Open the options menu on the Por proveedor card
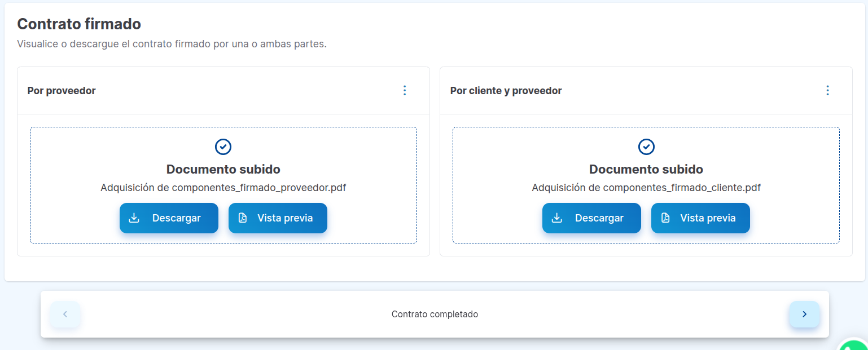868x350 pixels. click(x=405, y=90)
